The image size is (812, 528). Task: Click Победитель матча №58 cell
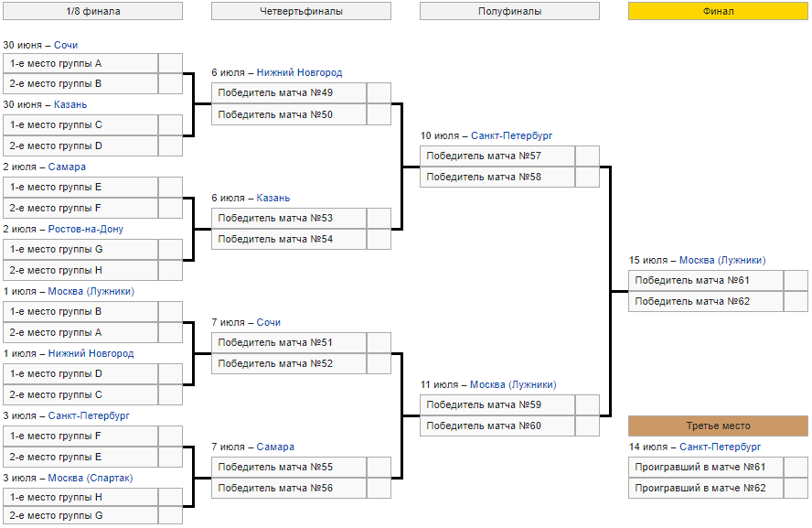coord(497,178)
